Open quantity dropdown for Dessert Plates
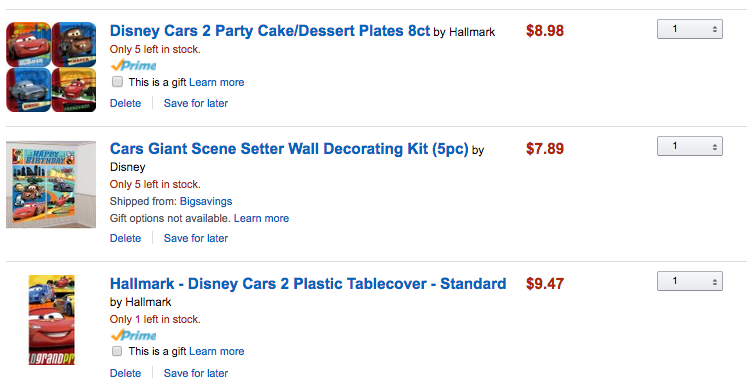This screenshot has width=747, height=381. [x=690, y=29]
